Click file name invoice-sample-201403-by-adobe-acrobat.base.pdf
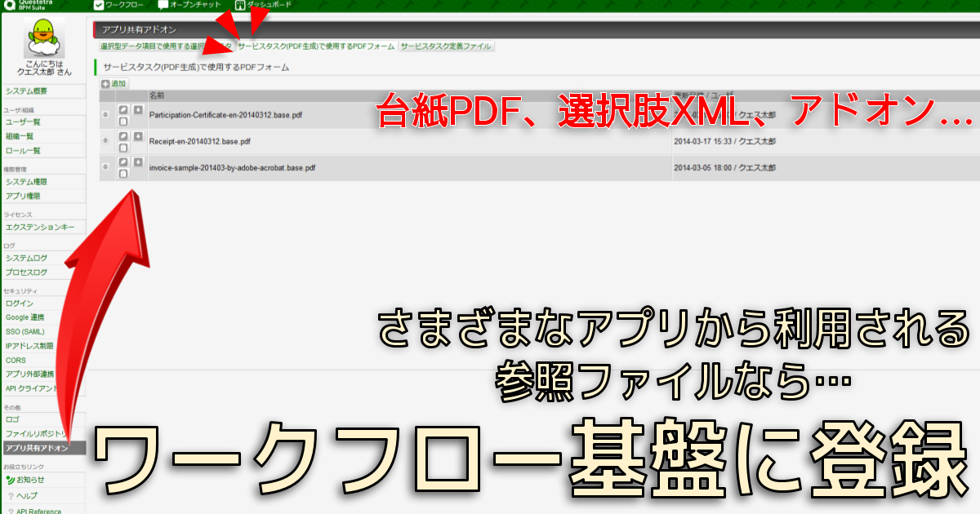The image size is (980, 514). point(232,167)
